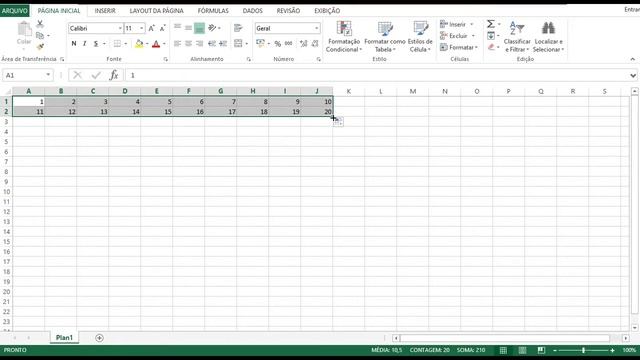The image size is (640, 360).
Task: Open the Geral number format dropdown
Action: pyautogui.click(x=316, y=28)
